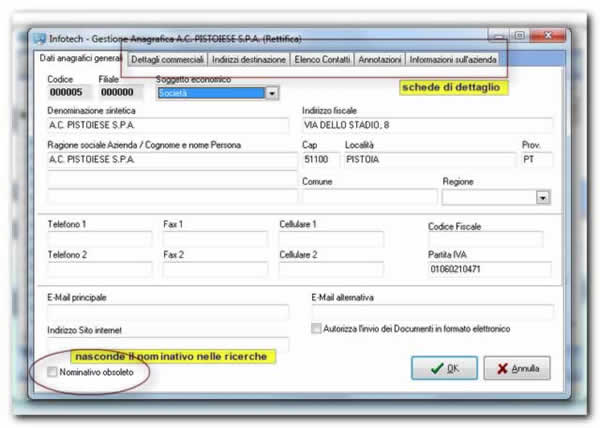Focus the Telefono 1 input box
This screenshot has width=600, height=428.
tap(99, 240)
